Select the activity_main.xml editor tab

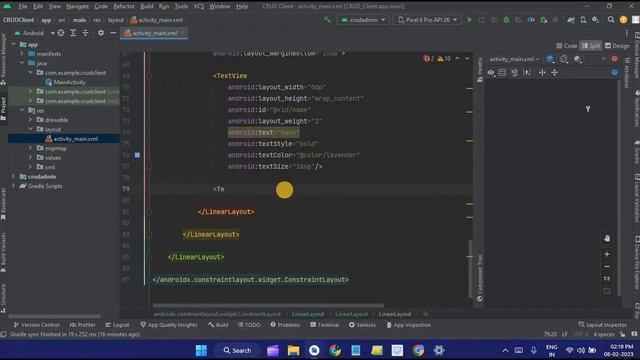[154, 33]
